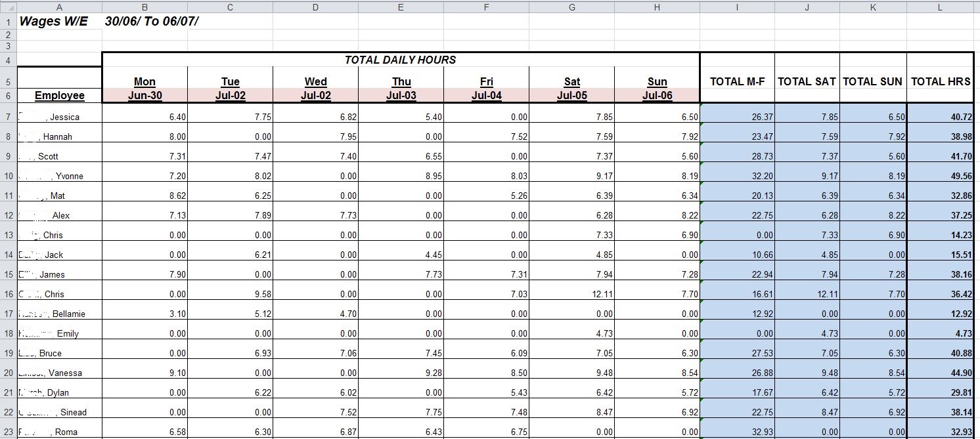Select the 'TOTAL M-F' header cell
Image resolution: width=980 pixels, height=439 pixels.
tap(737, 82)
